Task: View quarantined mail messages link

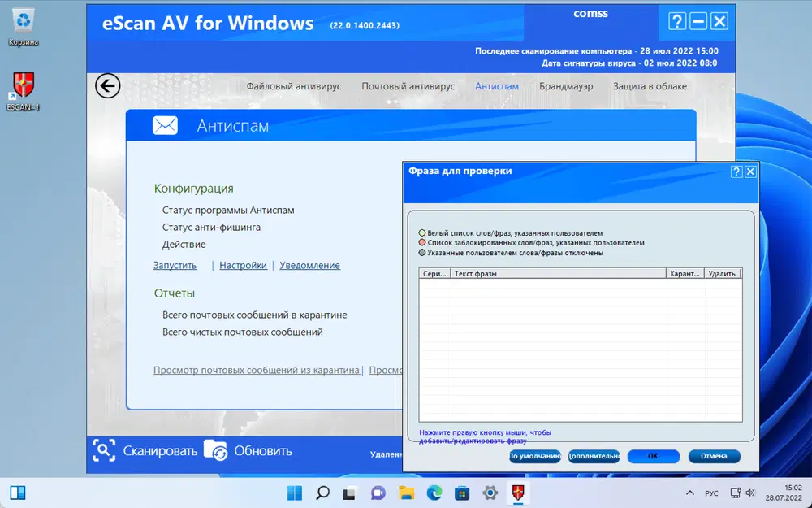Action: click(257, 370)
